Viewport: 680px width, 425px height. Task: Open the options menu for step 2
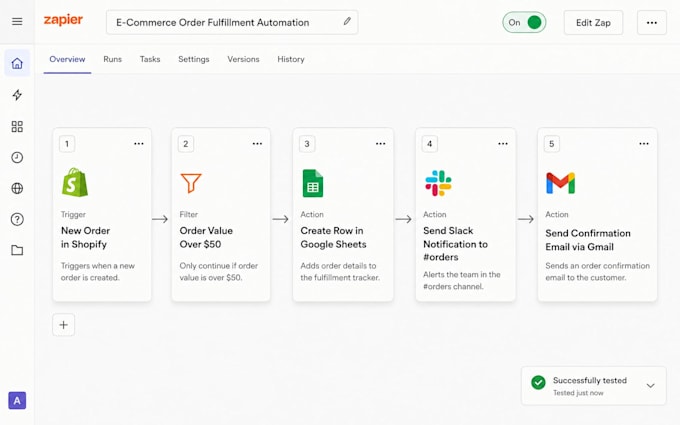click(257, 144)
